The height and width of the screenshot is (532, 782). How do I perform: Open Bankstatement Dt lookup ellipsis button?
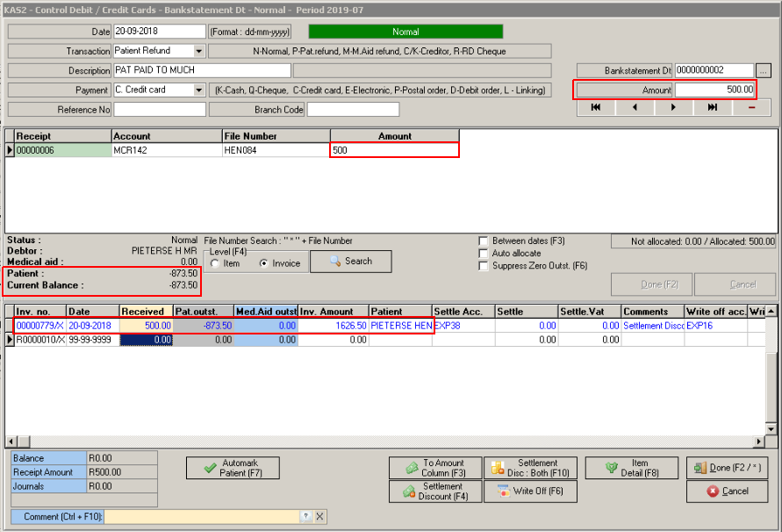click(x=764, y=70)
